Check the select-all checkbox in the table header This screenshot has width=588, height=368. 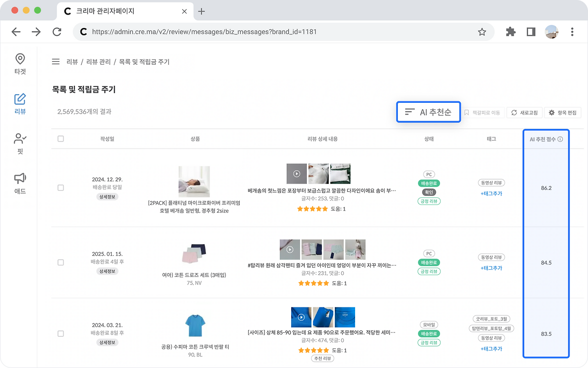click(x=61, y=139)
